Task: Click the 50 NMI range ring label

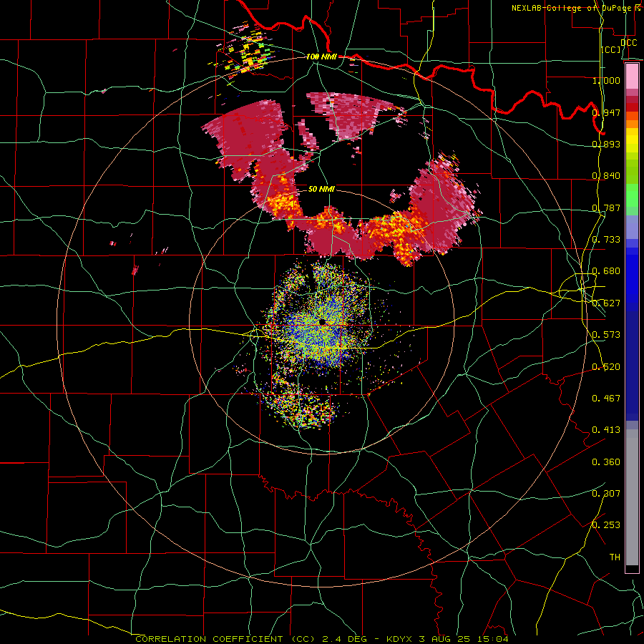Action: [321, 189]
